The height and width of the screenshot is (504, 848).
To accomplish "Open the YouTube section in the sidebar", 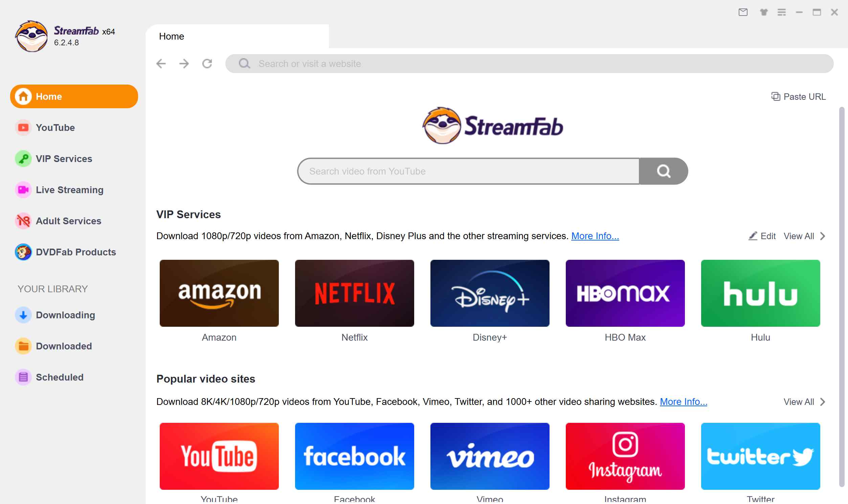I will [55, 128].
